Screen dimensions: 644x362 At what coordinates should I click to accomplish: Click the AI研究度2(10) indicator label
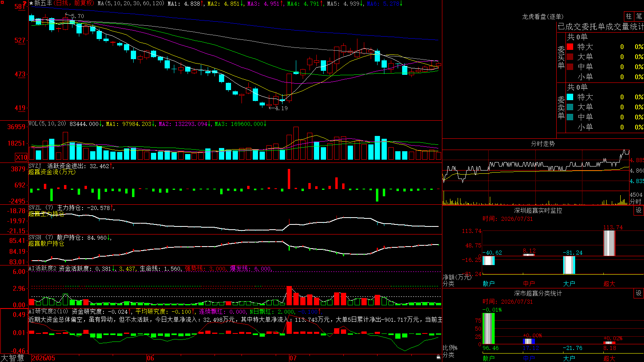49,311
